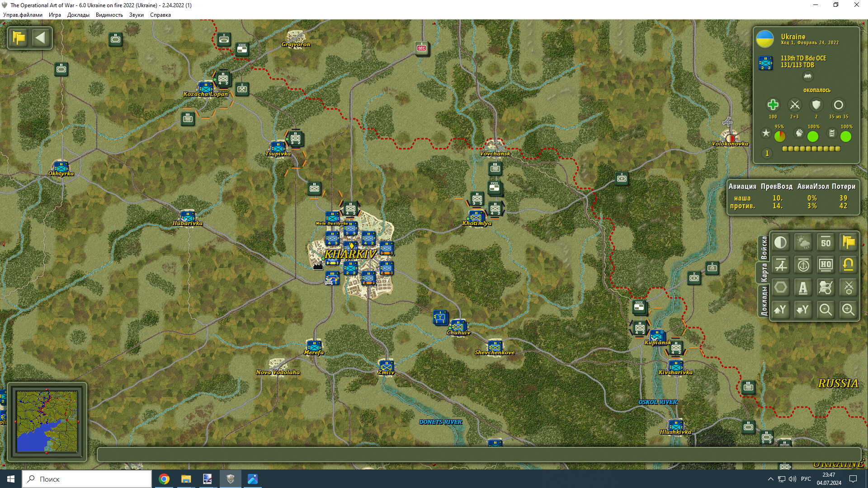Click the star proficiency icon

coord(766,133)
